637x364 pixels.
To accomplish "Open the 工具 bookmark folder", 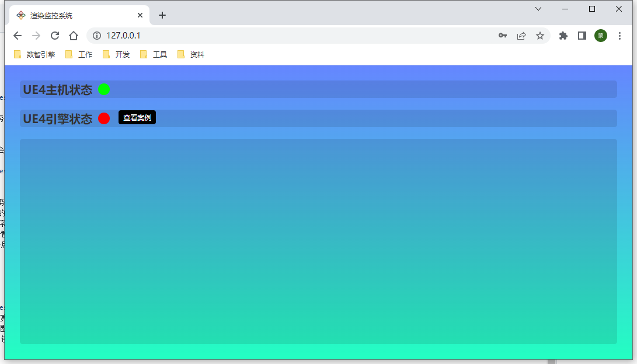I will pos(154,54).
